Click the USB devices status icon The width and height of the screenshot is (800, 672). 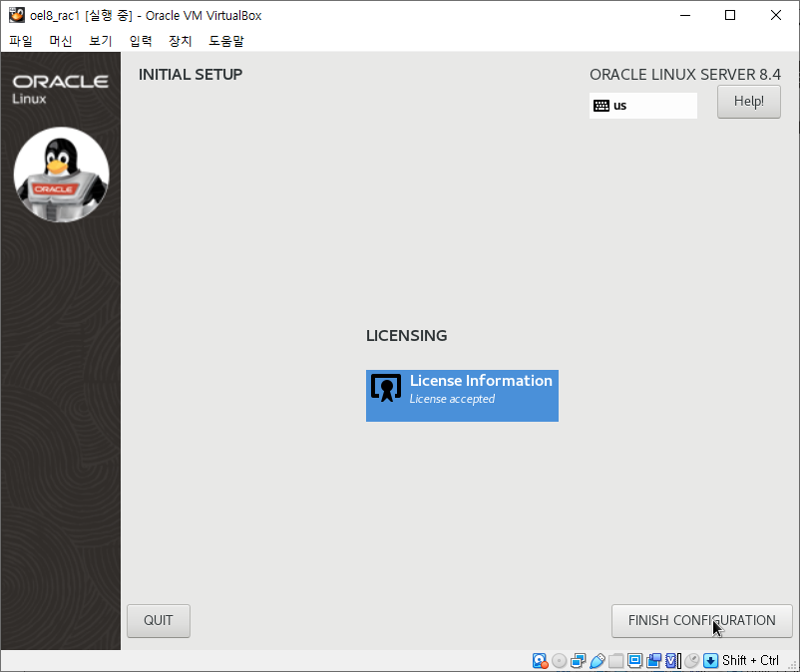pyautogui.click(x=597, y=661)
